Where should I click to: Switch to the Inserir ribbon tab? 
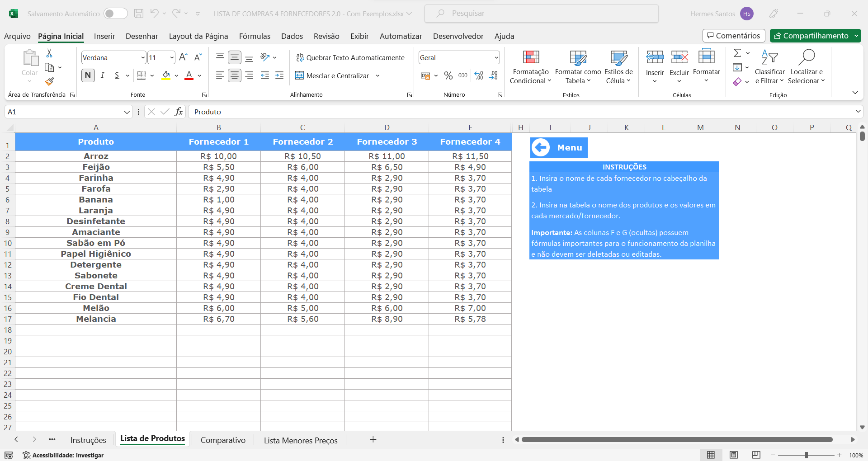point(104,36)
